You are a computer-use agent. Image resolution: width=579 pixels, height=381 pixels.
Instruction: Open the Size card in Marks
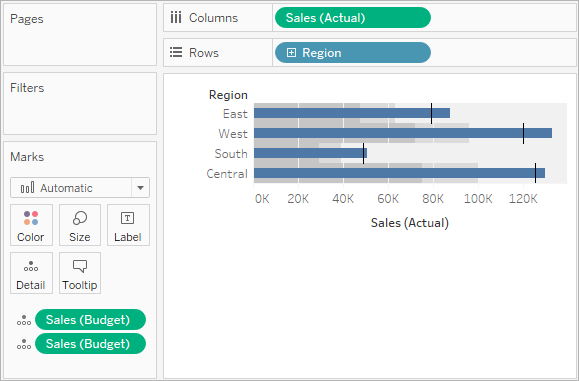tap(80, 225)
